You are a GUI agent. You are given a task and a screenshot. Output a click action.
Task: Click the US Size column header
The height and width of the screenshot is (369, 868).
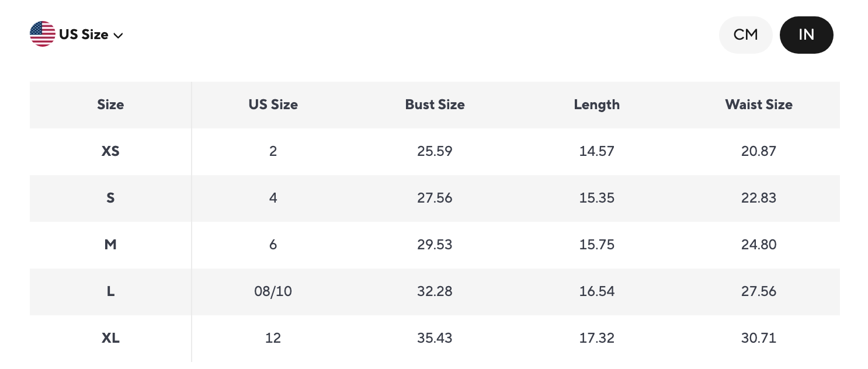[x=273, y=105]
